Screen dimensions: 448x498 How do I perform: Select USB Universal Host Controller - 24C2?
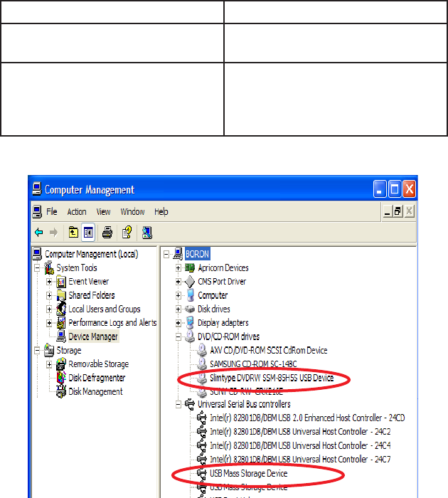click(300, 432)
